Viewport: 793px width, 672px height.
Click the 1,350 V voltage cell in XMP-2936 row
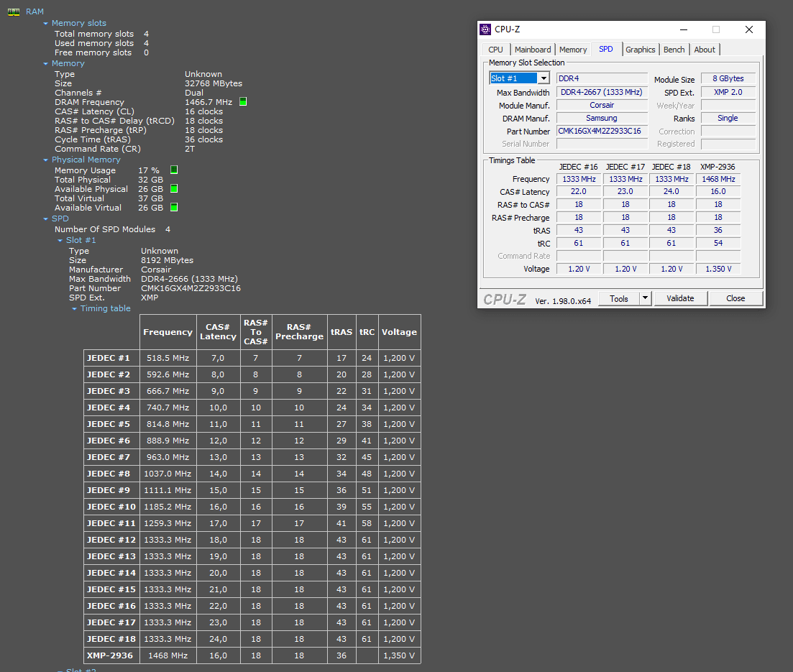pos(400,655)
